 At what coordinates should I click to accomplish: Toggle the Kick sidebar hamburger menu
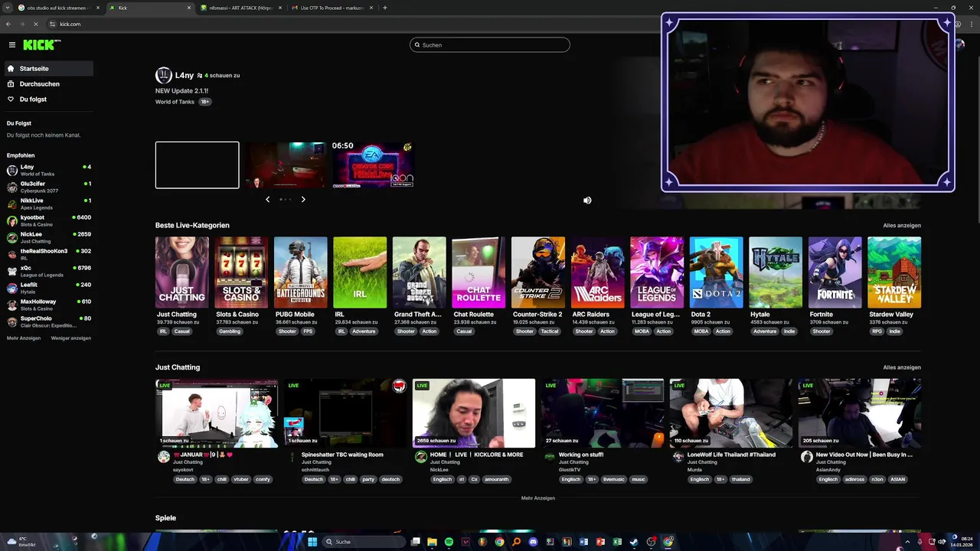point(12,45)
